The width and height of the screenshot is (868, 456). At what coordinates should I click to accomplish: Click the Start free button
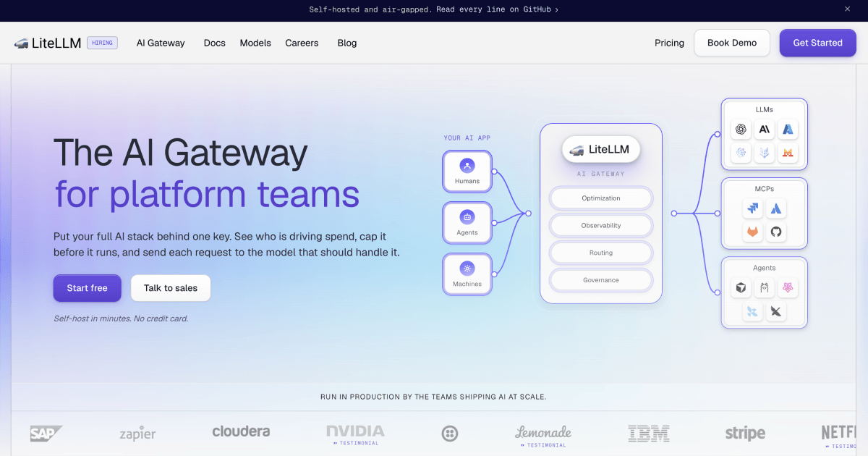(x=87, y=288)
